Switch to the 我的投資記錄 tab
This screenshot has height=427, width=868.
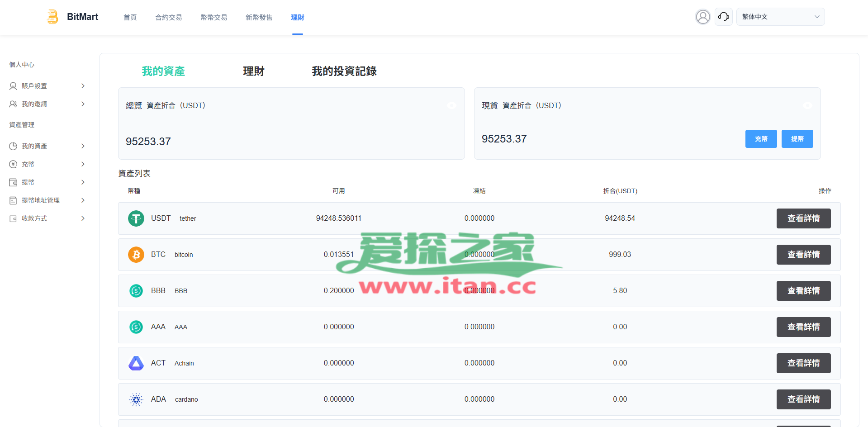344,71
